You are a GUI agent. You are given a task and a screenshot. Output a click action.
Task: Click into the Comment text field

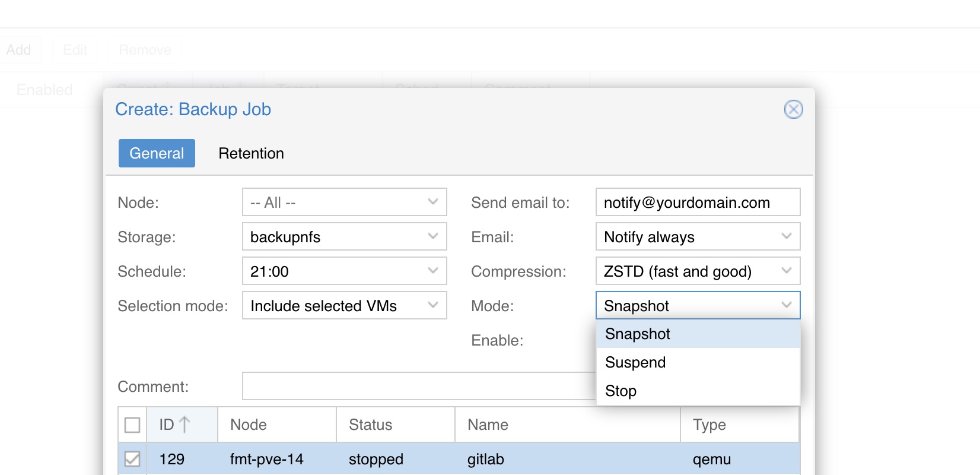tap(415, 387)
